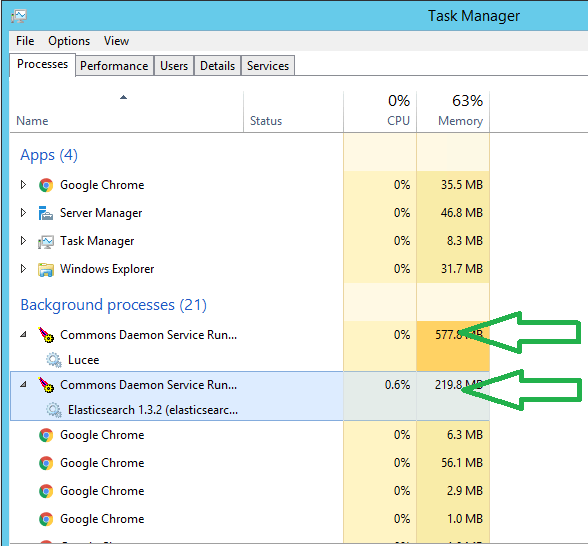The width and height of the screenshot is (588, 546).
Task: Click the 56.1 MB memory value
Action: tap(462, 463)
